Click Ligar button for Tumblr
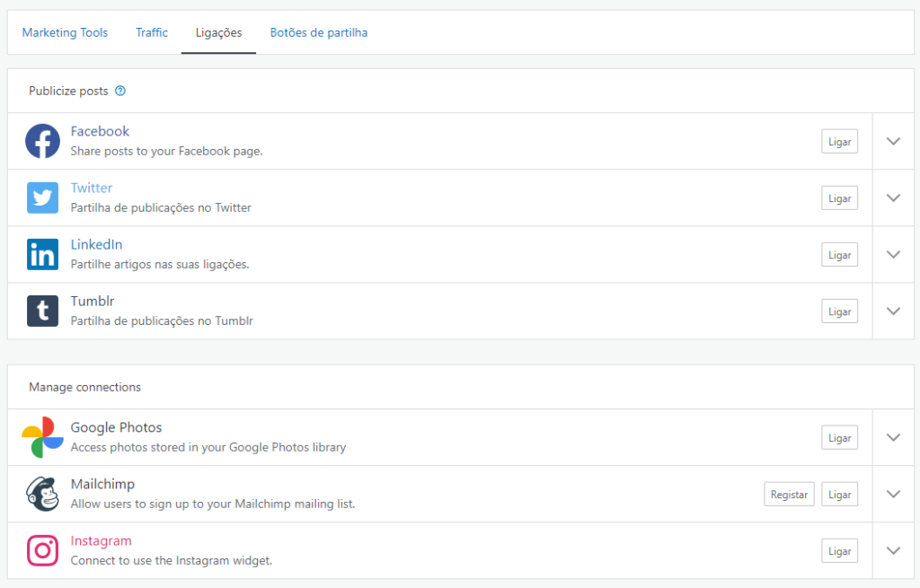 tap(839, 312)
